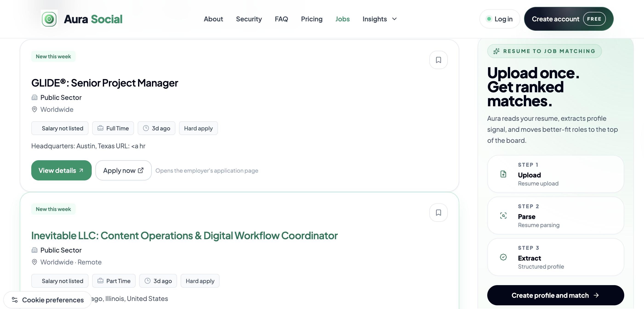
Task: Click the Create account FREE button
Action: 569,19
